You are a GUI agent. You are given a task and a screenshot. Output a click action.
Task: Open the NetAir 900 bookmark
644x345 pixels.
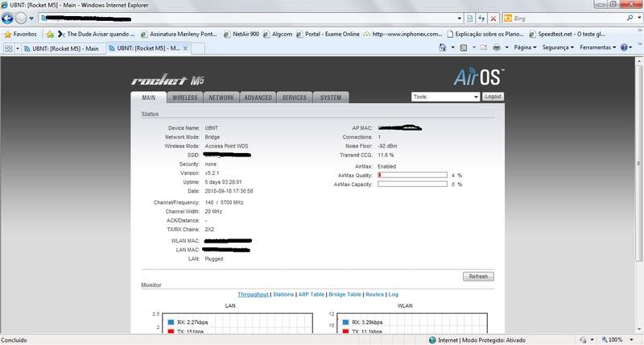point(242,34)
